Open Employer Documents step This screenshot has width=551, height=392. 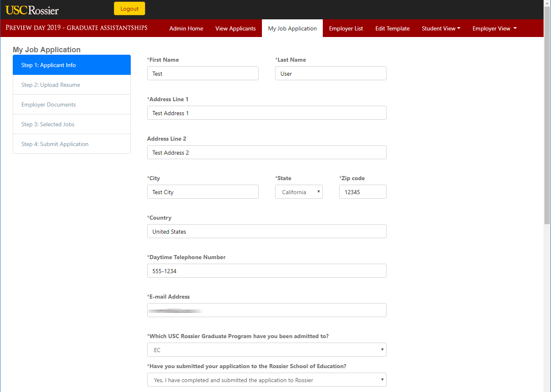click(x=72, y=104)
